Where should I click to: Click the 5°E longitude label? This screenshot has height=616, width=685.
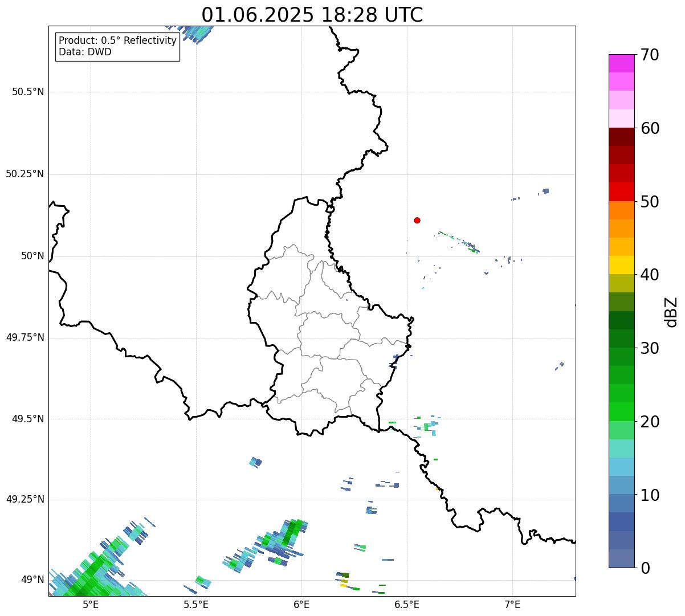coord(91,604)
